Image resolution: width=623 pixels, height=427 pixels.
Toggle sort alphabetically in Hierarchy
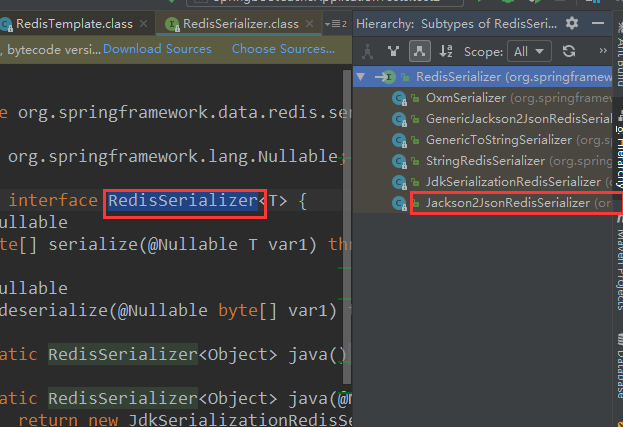(446, 51)
